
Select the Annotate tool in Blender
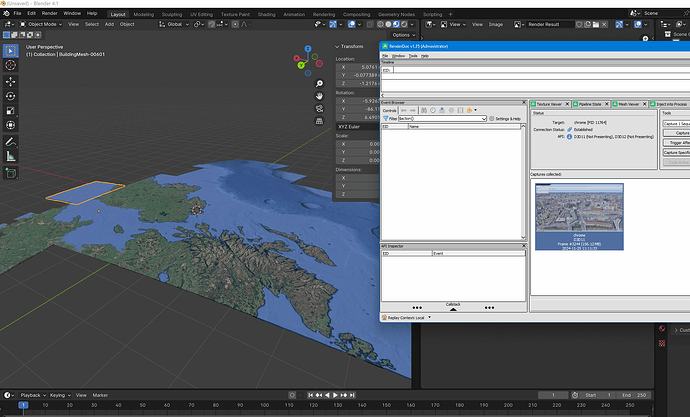[x=11, y=142]
